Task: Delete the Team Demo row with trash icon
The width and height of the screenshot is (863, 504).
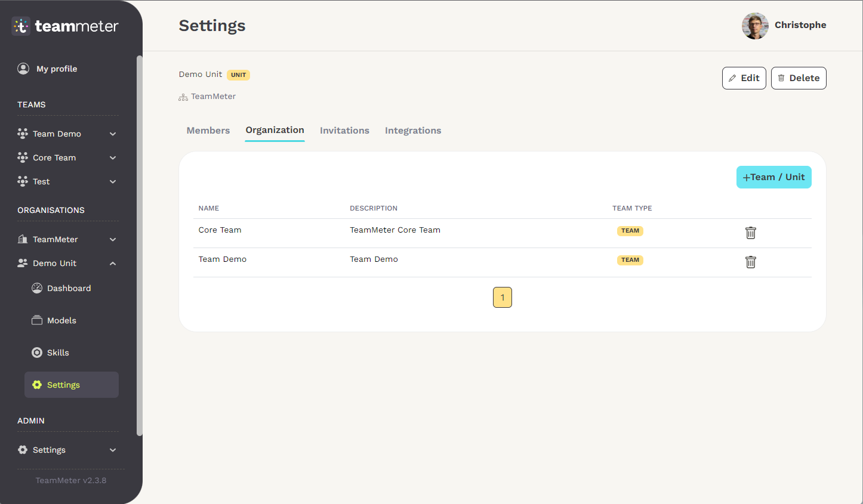Action: 750,262
